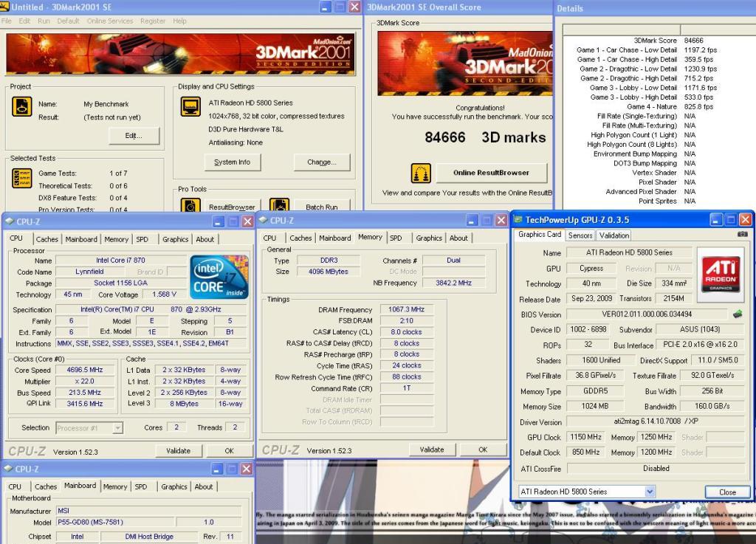
Task: Click the Edit... button in Project
Action: pyautogui.click(x=134, y=135)
